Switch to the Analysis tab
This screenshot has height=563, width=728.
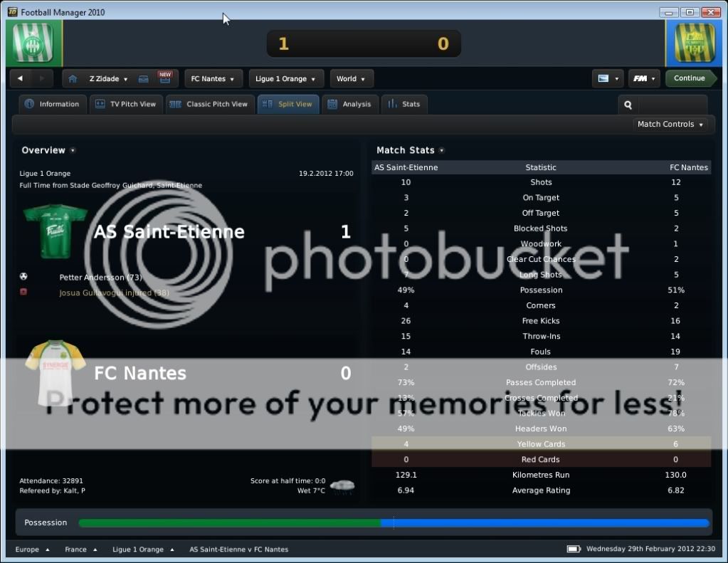click(x=349, y=104)
